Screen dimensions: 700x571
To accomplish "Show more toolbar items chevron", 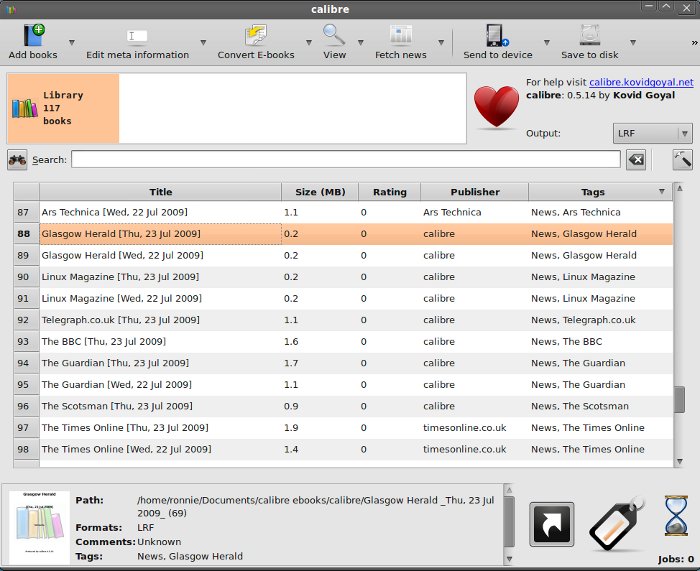I will 694,43.
